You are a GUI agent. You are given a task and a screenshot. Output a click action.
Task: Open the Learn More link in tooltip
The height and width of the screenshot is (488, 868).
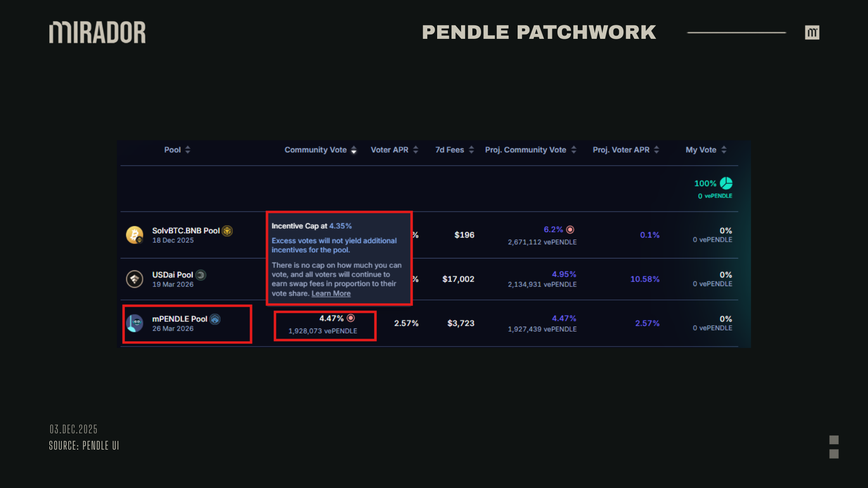click(x=331, y=294)
